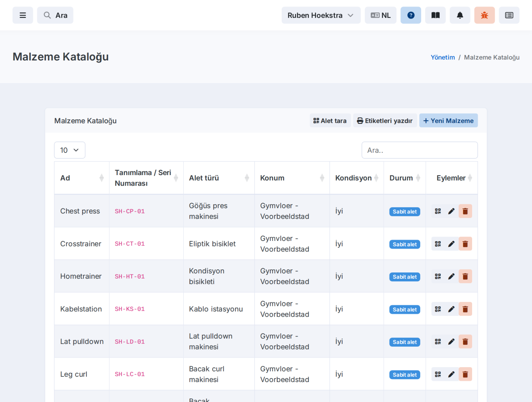Viewport: 532px width, 402px height.
Task: Open the manual book icon
Action: point(435,15)
